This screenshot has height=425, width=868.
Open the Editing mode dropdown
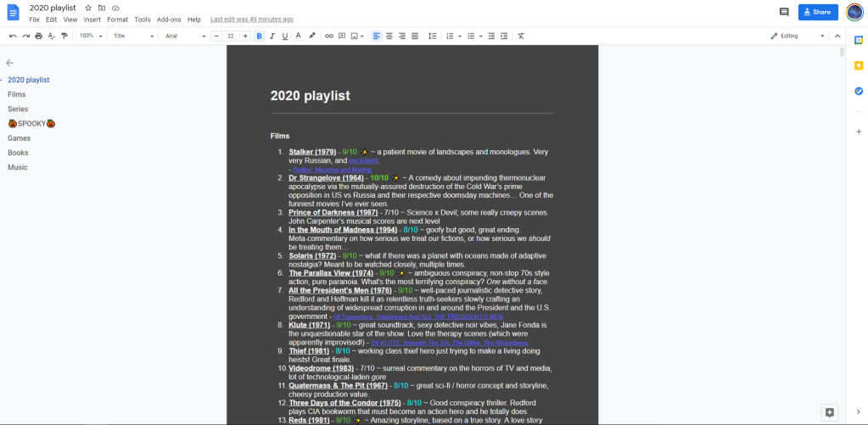tap(798, 36)
